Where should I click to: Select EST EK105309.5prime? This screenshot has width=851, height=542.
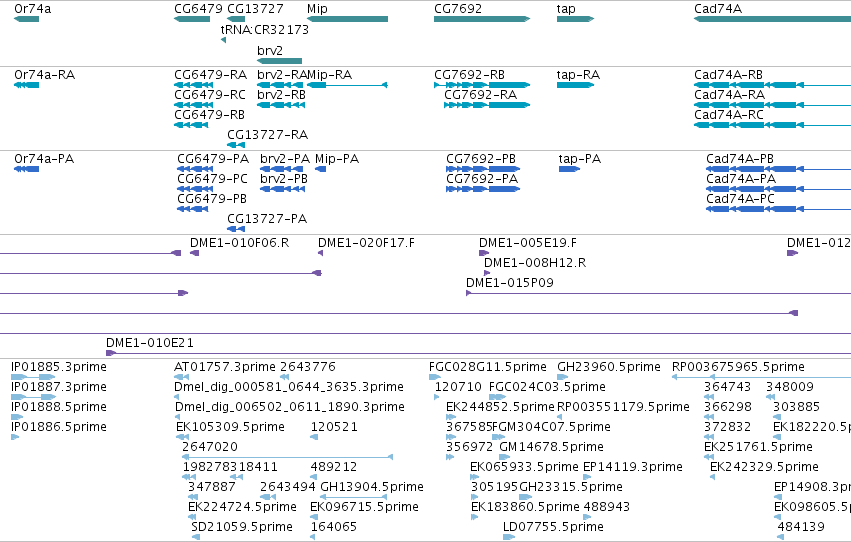click(182, 437)
